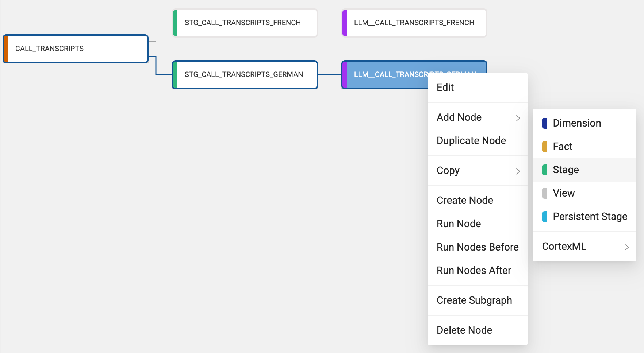Image resolution: width=644 pixels, height=353 pixels.
Task: Expand the Copy submenu arrow
Action: [x=518, y=171]
